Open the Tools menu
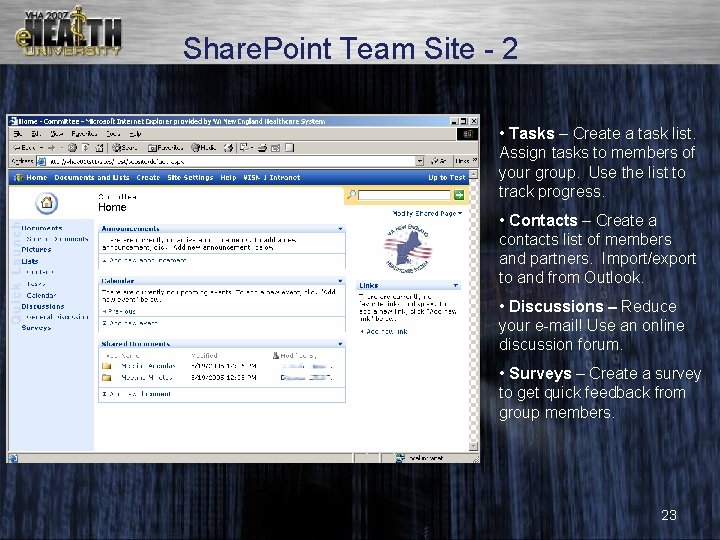Viewport: 720px width, 540px height. (x=113, y=134)
